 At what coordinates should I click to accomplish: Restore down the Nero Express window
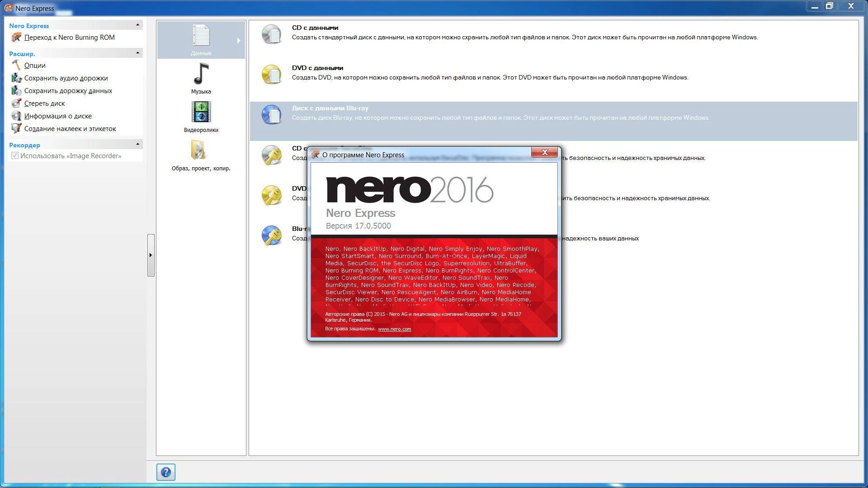coord(830,6)
